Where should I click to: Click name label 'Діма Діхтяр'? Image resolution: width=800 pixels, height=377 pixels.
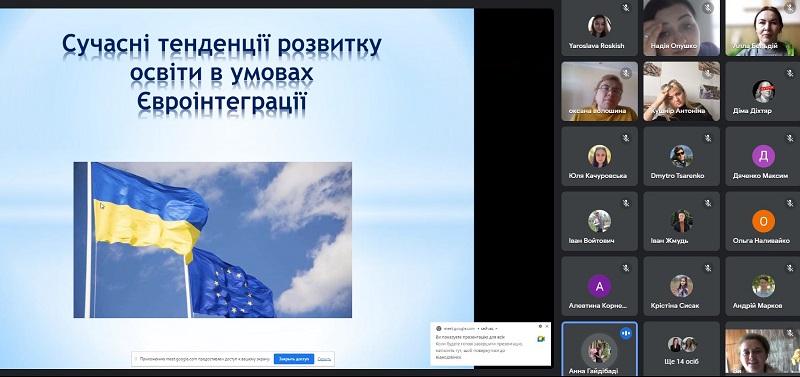point(752,111)
